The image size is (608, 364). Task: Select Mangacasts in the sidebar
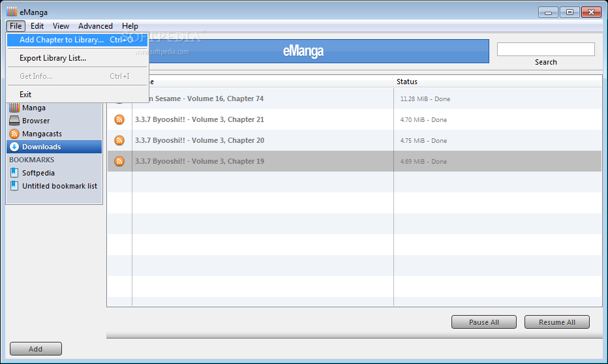[54, 134]
